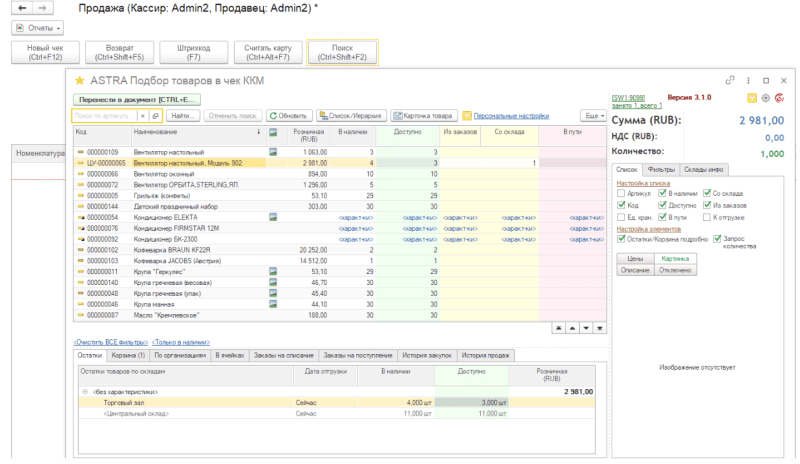Collapse the без характеристики tree row
The width and height of the screenshot is (800, 464).
[85, 391]
